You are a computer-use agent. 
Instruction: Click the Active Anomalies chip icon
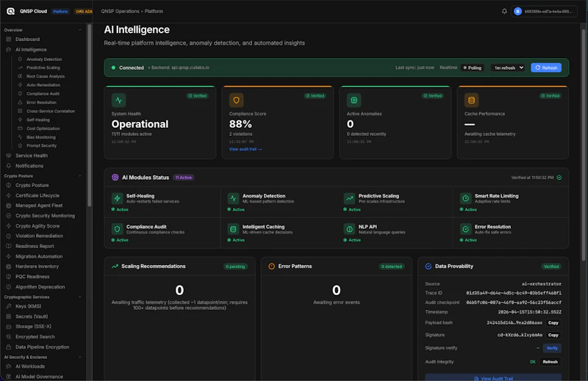click(354, 100)
